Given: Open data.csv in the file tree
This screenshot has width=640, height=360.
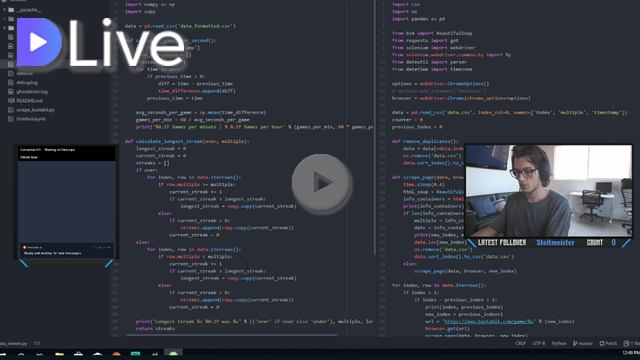Looking at the screenshot, I should (24, 73).
